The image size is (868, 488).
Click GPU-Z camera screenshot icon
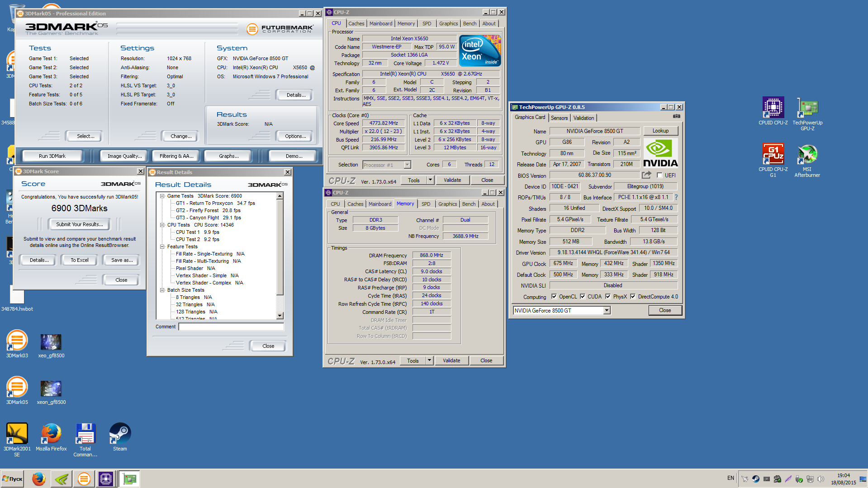pyautogui.click(x=676, y=116)
